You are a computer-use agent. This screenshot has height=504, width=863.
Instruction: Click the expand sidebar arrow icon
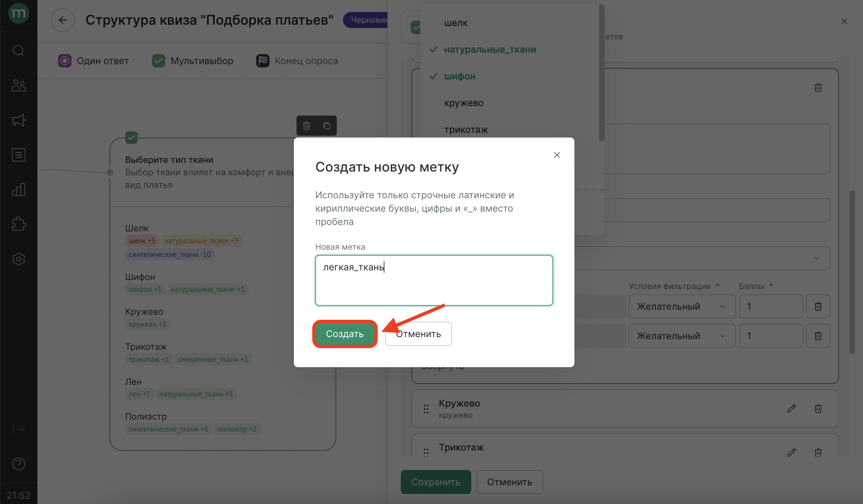18,429
